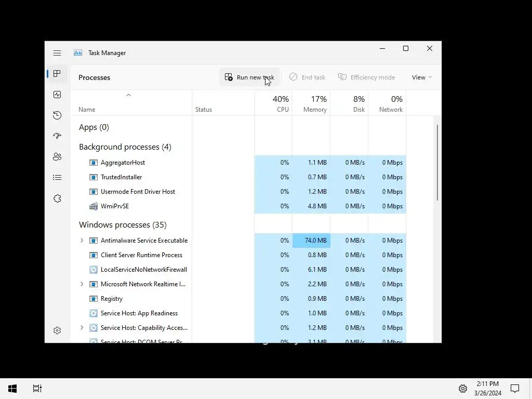Sort by the Status column header
Screen dimensions: 532x399
coord(223,103)
